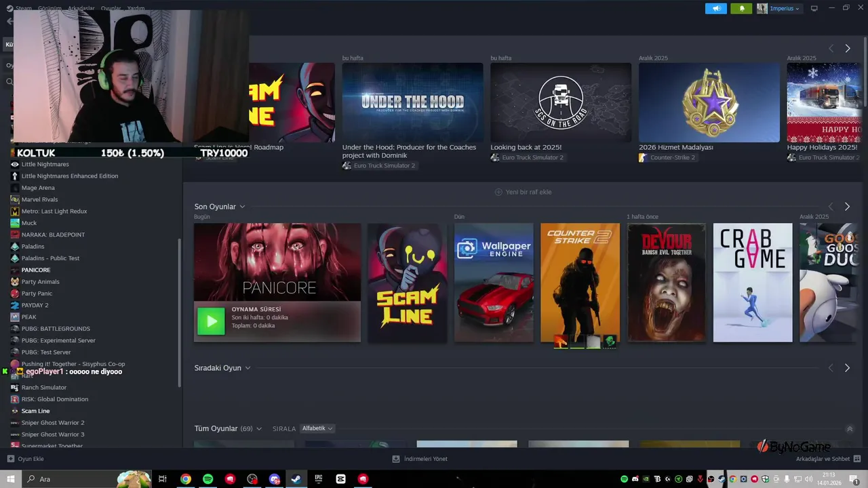
Task: Expand the Son Oyunlar shelf dropdown
Action: click(242, 207)
